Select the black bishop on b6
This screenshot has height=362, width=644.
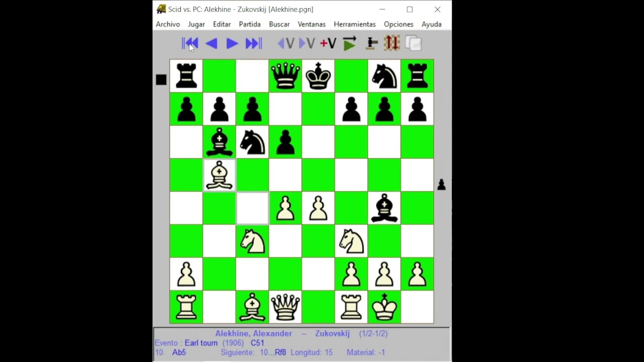click(219, 142)
